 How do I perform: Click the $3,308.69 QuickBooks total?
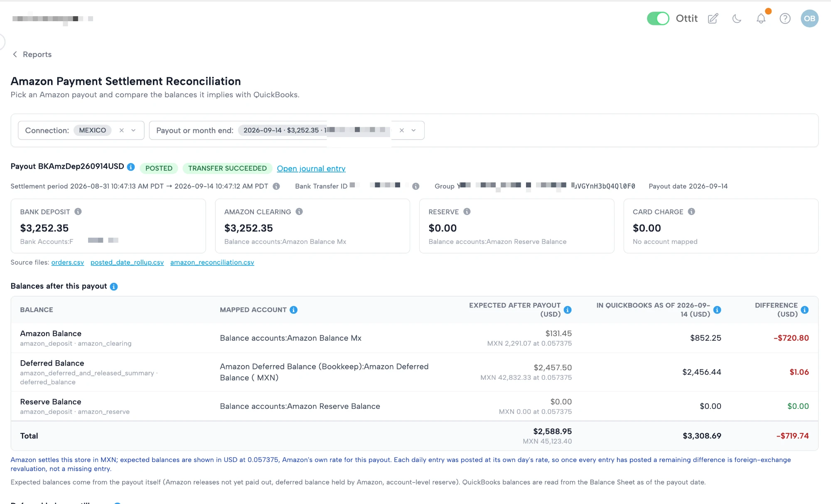[x=702, y=436]
